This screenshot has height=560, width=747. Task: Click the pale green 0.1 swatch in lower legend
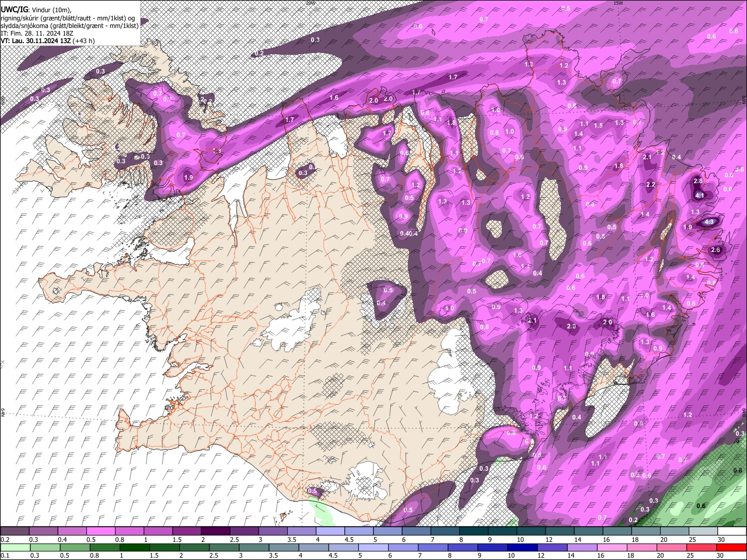click(x=15, y=547)
